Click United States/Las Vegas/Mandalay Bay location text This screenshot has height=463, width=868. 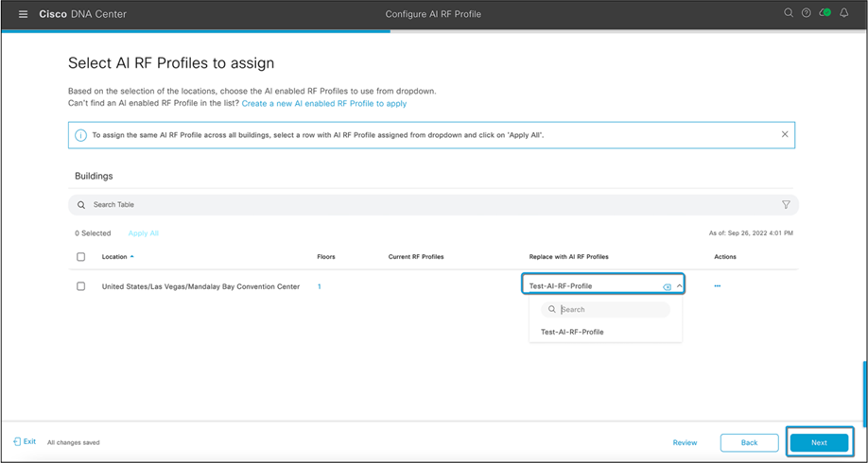(x=201, y=286)
